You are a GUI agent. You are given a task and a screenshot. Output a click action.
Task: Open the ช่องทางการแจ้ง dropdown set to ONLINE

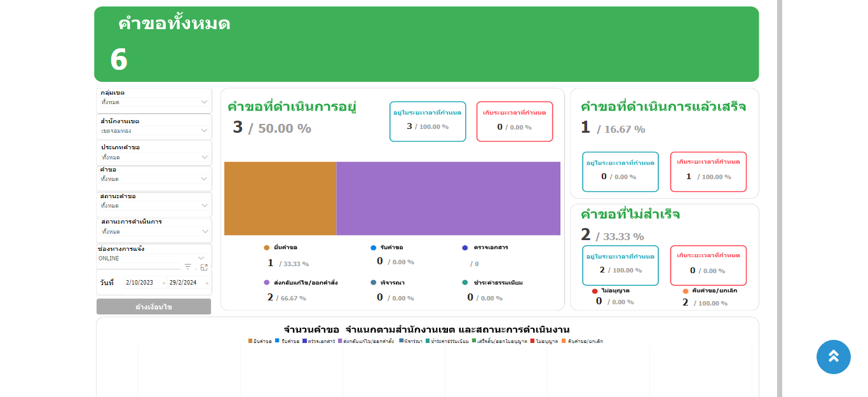[201, 258]
